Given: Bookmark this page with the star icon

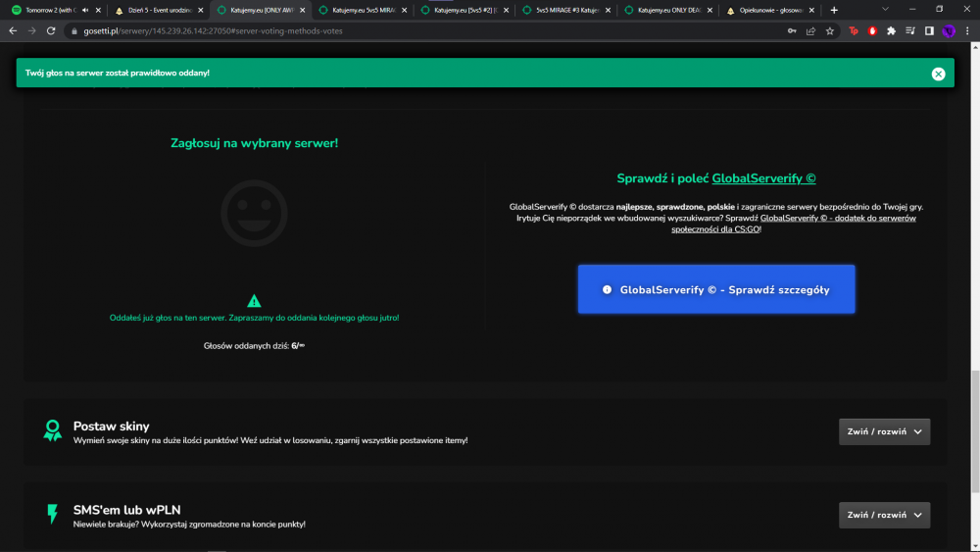Looking at the screenshot, I should point(830,30).
